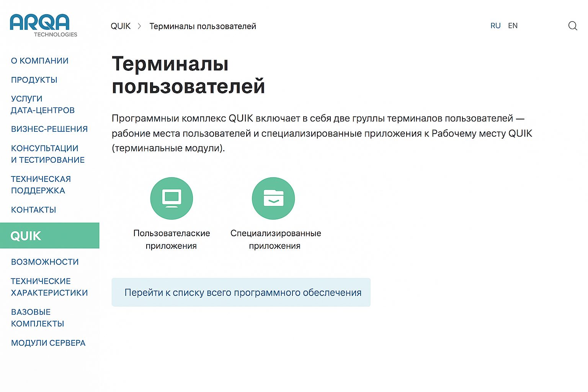Open the search magnifier icon

click(573, 26)
